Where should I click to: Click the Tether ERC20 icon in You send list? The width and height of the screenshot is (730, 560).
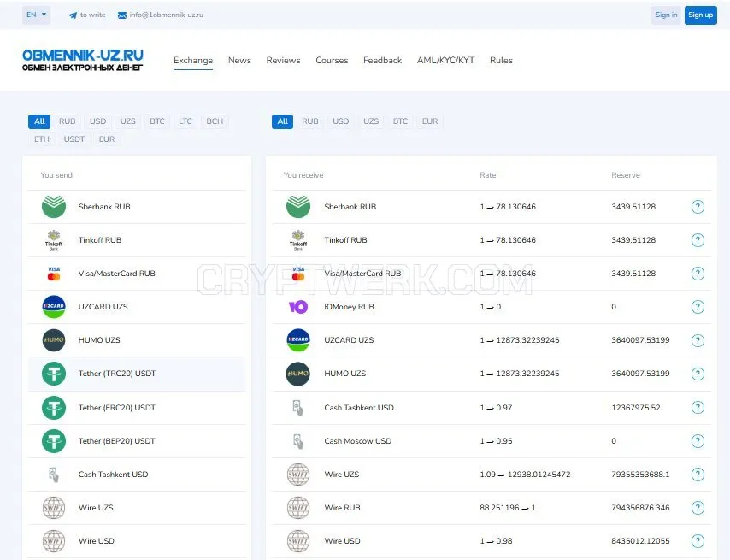pyautogui.click(x=54, y=408)
